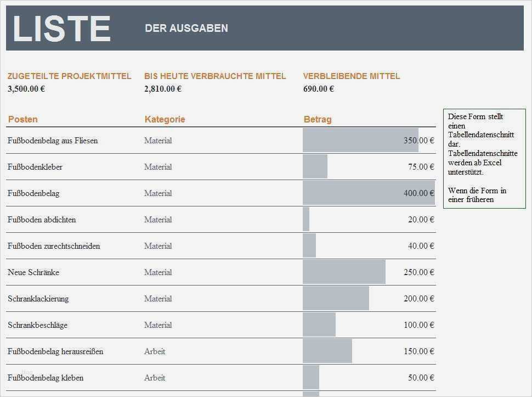Click the Material category of Schrankbeschläge
Screen dimensions: 532x397
158,325
